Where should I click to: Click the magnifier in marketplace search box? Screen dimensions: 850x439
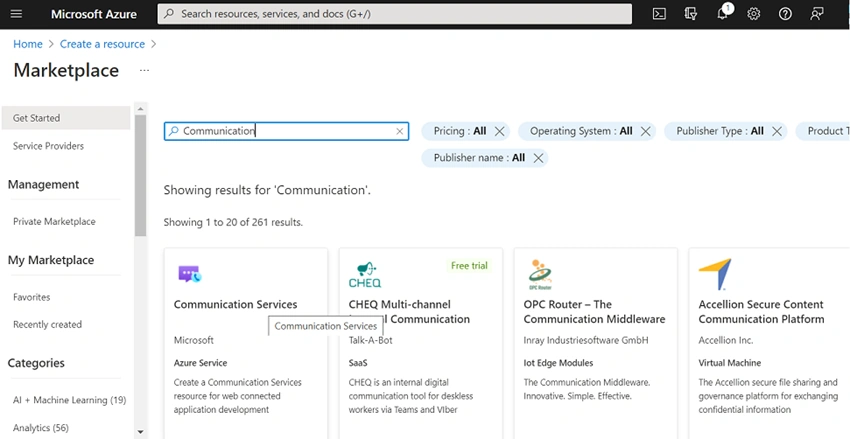coord(173,131)
